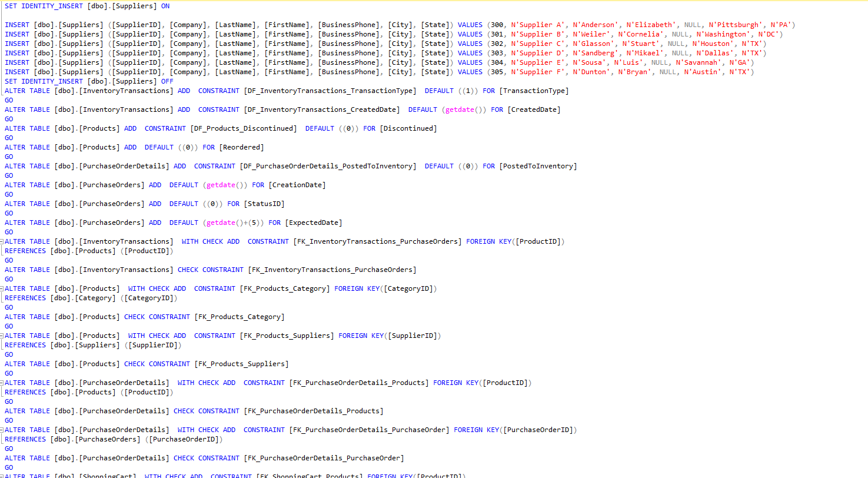
Task: Click the GO keyword below DF_Products_Discontinued statement
Action: click(8, 137)
